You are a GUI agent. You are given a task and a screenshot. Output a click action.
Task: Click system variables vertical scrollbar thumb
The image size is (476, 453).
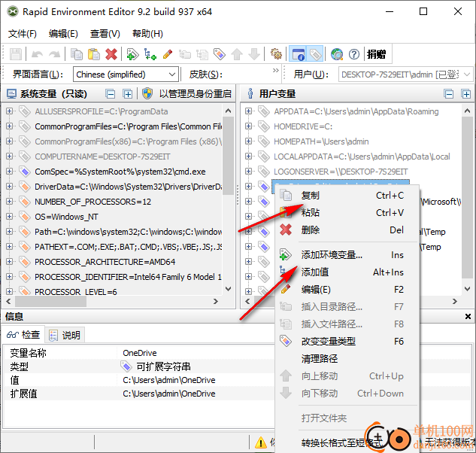coord(229,156)
